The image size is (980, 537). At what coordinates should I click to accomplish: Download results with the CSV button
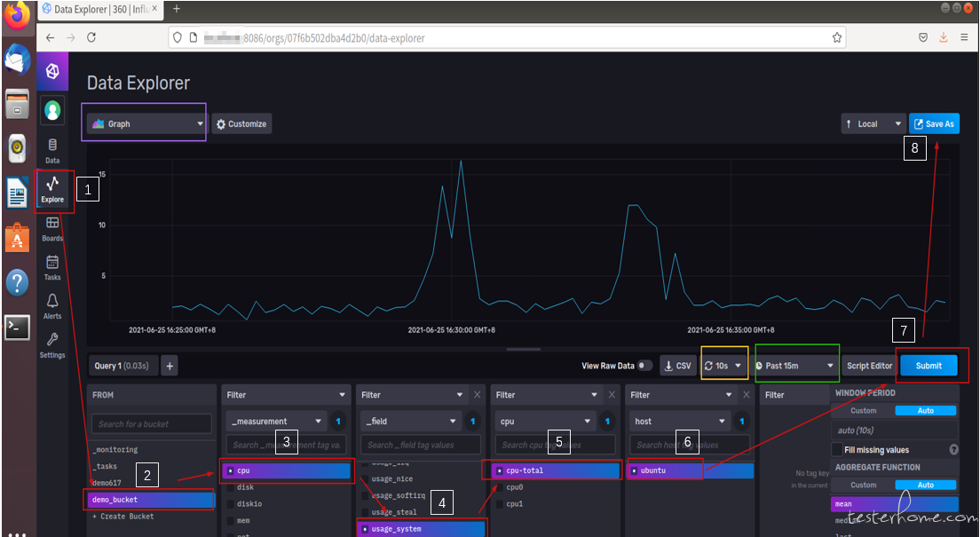(x=678, y=366)
